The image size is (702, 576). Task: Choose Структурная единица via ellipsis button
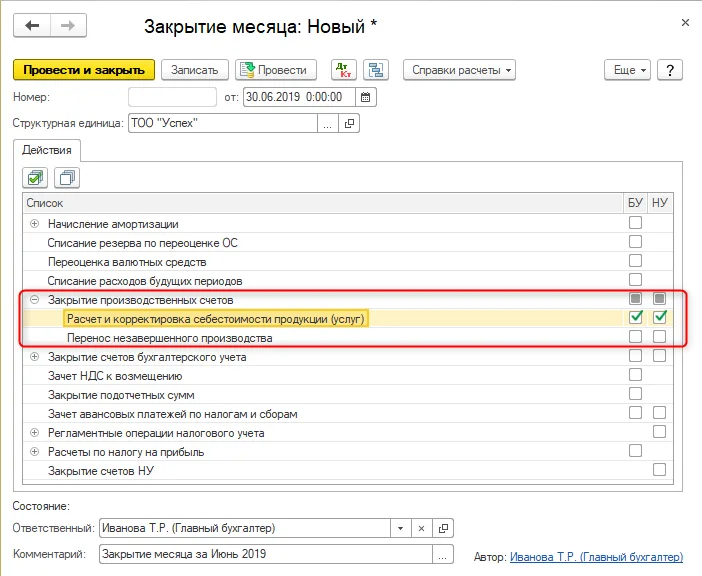coord(328,123)
